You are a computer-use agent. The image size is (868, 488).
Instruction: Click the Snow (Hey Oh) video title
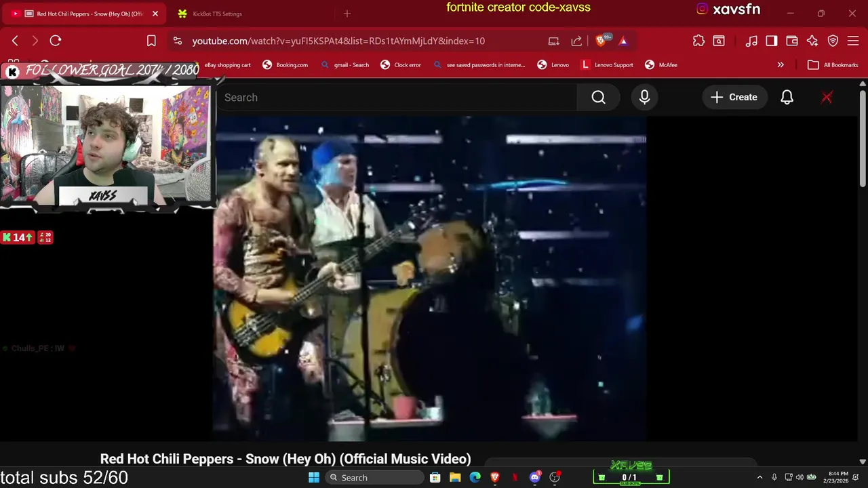(285, 459)
